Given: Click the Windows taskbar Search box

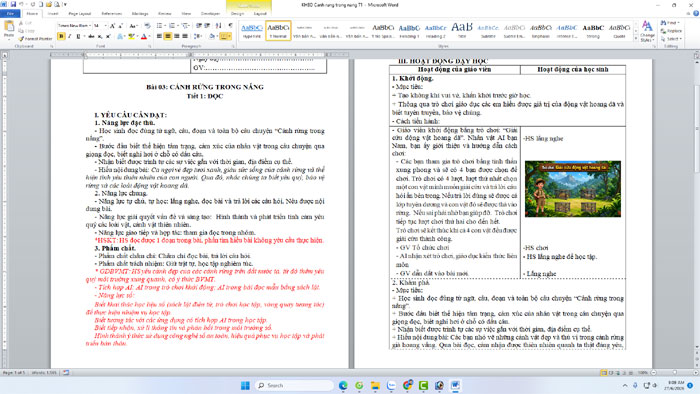Looking at the screenshot, I should (x=295, y=385).
